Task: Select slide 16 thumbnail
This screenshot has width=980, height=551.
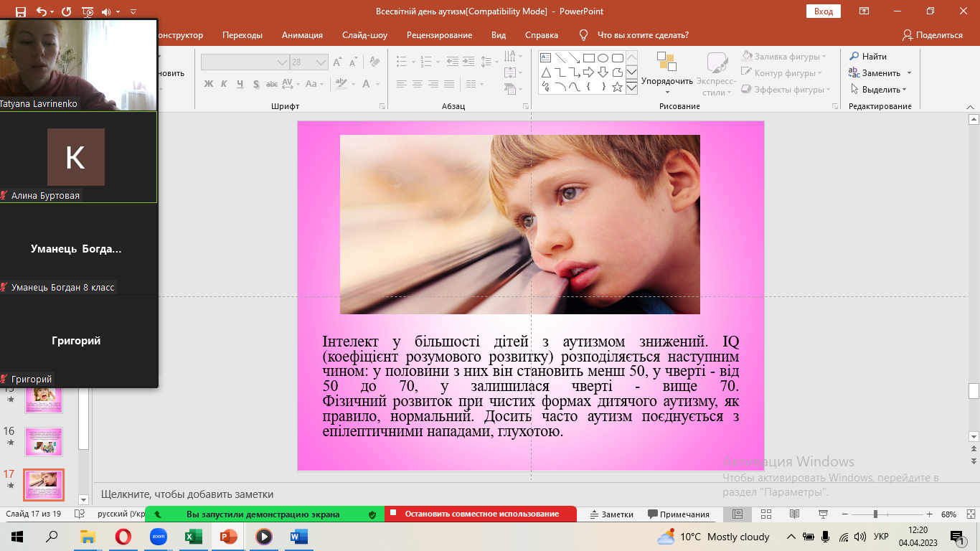Action: coord(44,442)
